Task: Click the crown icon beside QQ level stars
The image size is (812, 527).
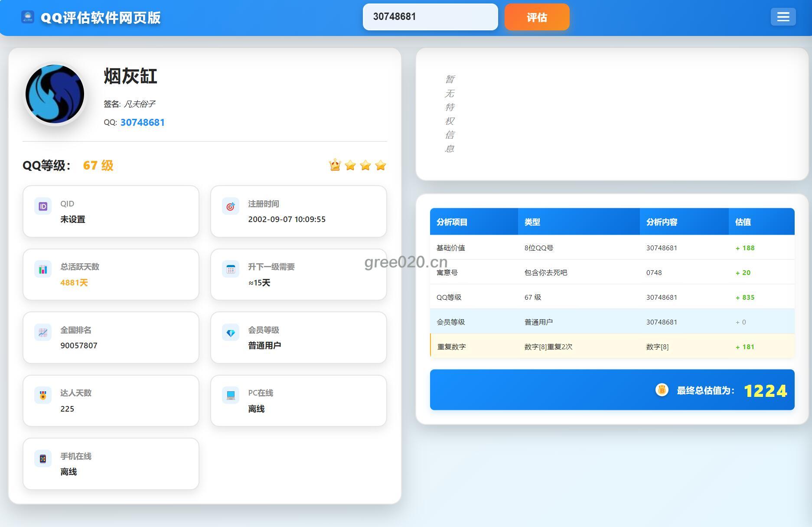Action: tap(335, 165)
